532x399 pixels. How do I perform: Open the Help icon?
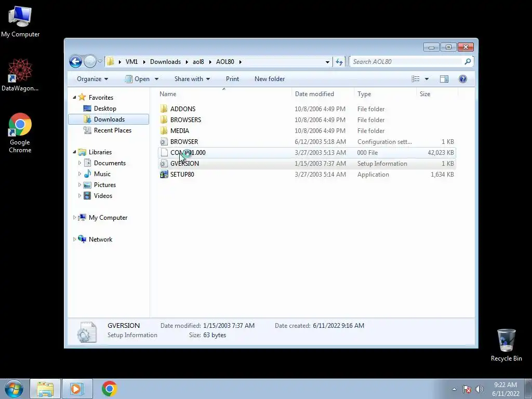click(x=462, y=79)
